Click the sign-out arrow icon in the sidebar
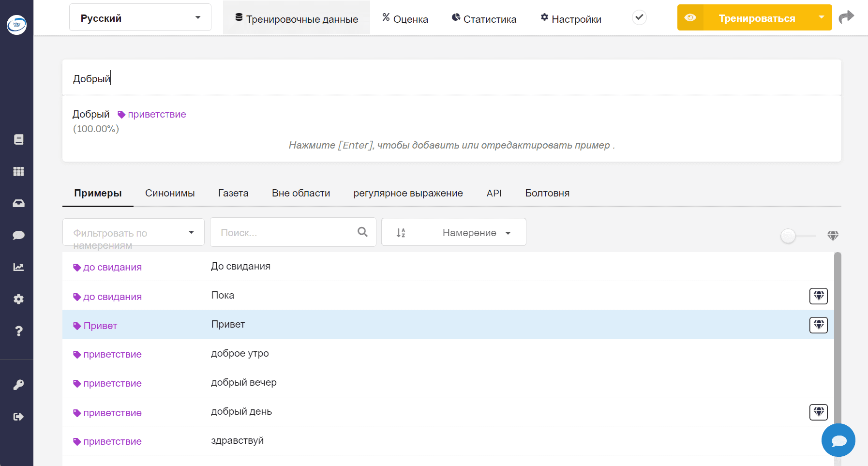This screenshot has height=466, width=868. click(18, 417)
